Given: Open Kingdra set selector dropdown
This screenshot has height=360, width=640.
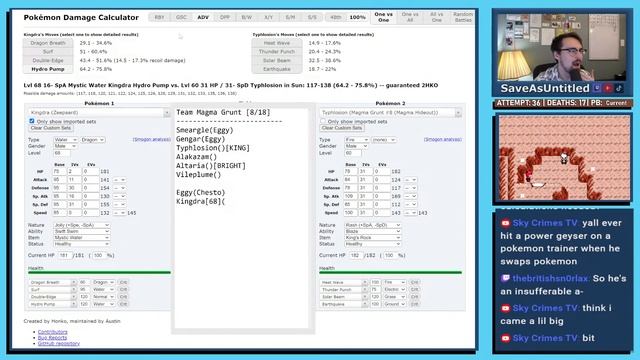Looking at the screenshot, I should pos(99,113).
